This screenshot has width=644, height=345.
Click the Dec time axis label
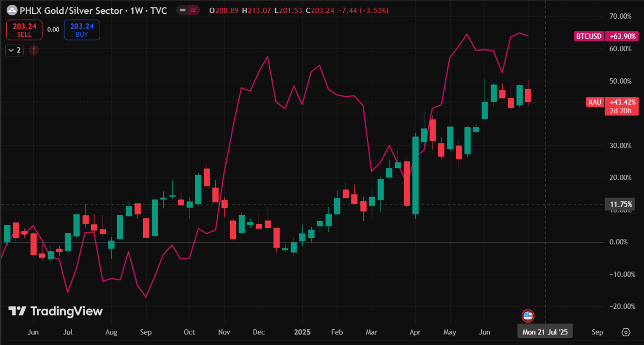click(x=258, y=332)
